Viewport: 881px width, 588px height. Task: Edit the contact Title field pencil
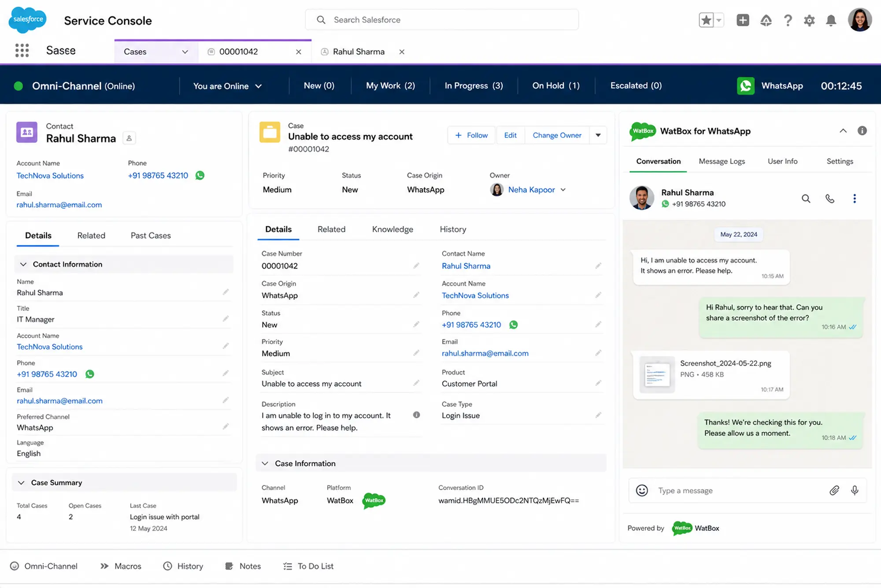pos(226,318)
